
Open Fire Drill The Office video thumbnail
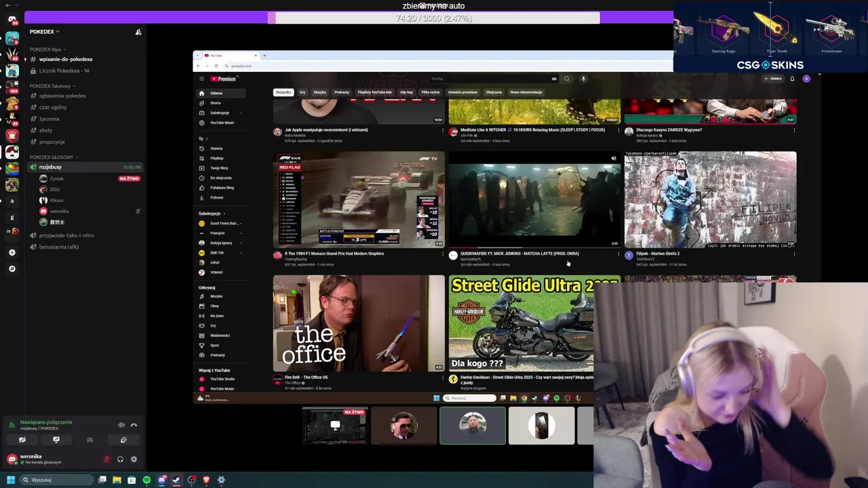359,323
